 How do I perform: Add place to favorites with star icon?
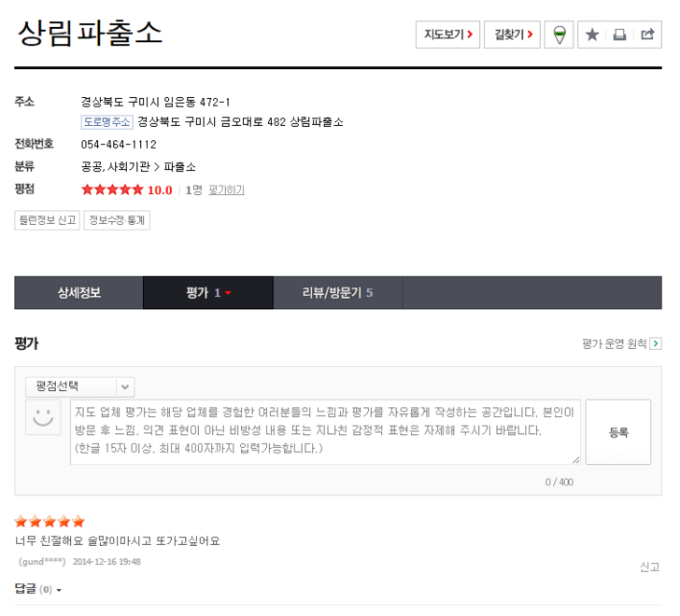592,35
